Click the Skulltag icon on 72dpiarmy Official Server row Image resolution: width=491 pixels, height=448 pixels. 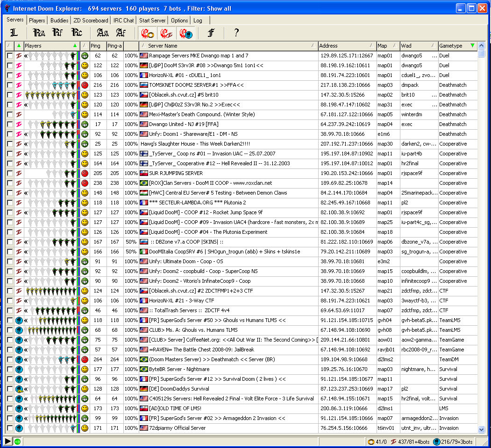pos(19,428)
